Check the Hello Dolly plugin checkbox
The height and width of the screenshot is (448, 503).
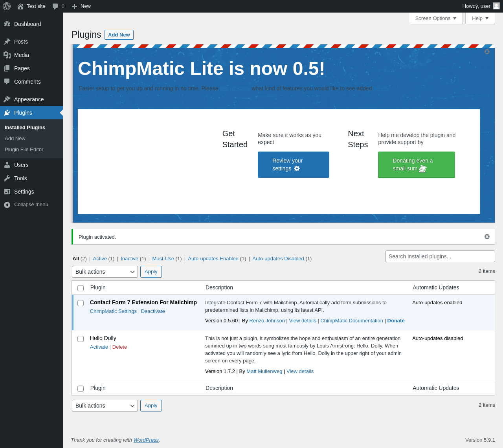[81, 339]
